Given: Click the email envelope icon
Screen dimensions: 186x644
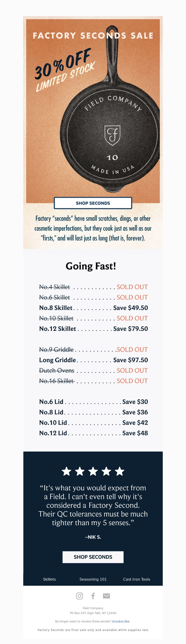Looking at the screenshot, I should pyautogui.click(x=106, y=596).
